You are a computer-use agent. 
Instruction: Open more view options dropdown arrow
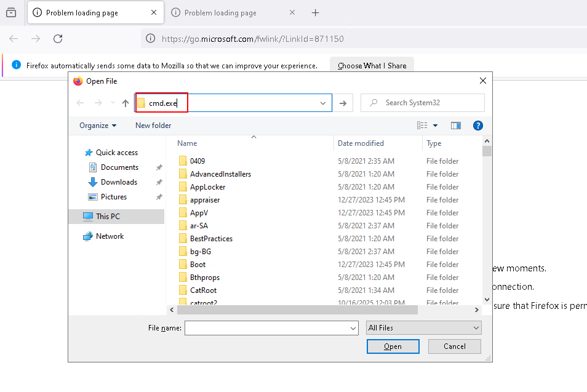click(x=436, y=126)
